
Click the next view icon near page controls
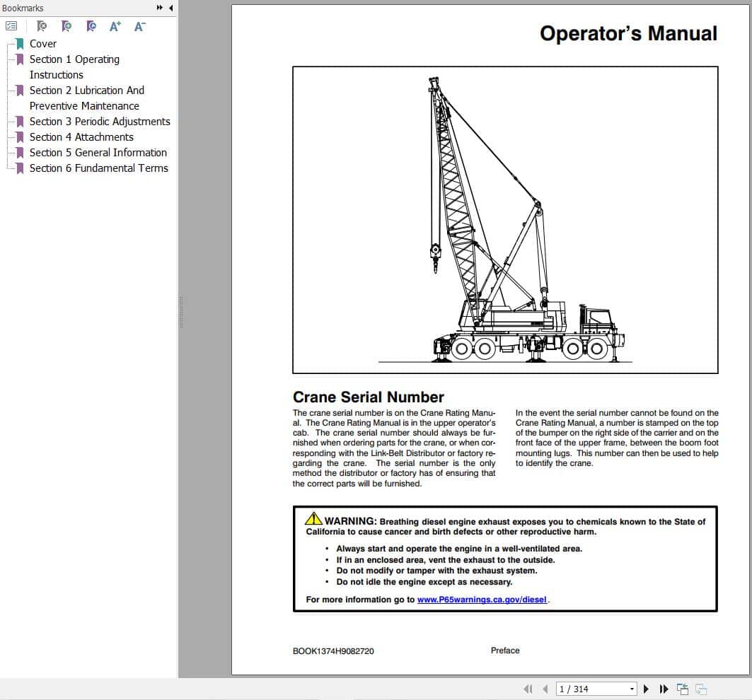[x=701, y=688]
